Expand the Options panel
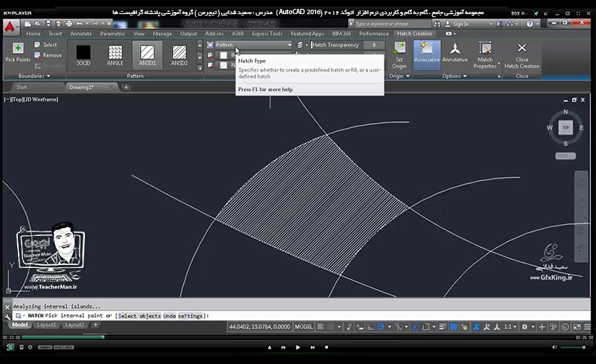 click(454, 76)
